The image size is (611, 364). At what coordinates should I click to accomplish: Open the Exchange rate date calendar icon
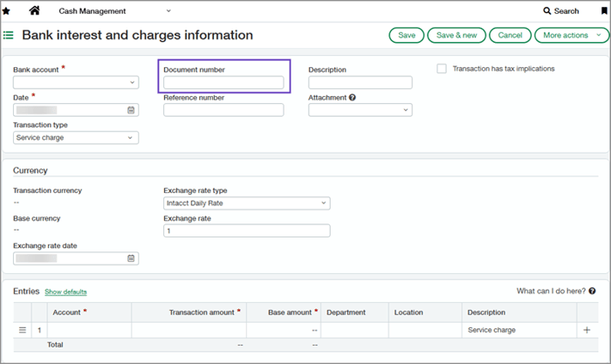pos(131,258)
